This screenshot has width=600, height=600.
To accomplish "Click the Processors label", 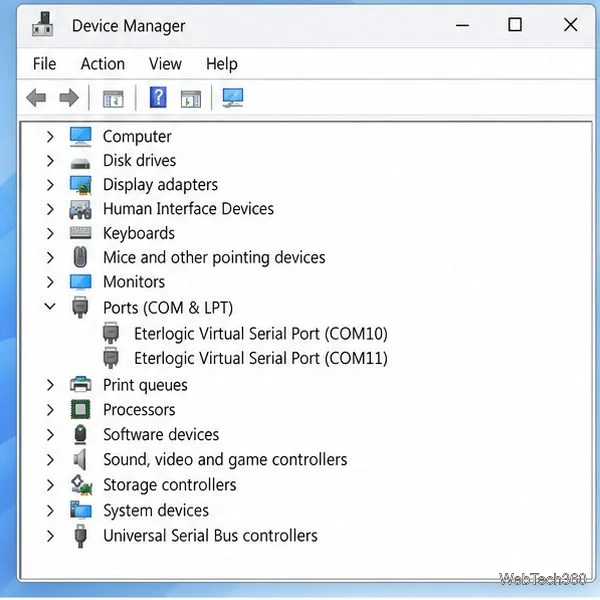I will point(139,410).
